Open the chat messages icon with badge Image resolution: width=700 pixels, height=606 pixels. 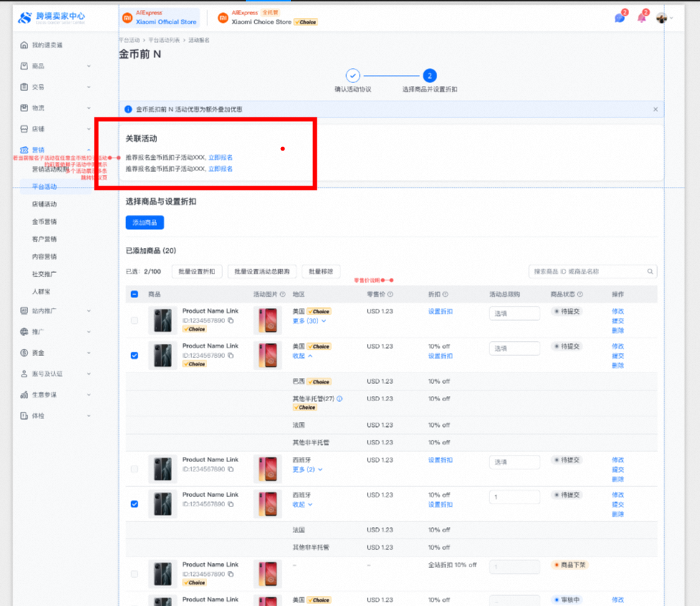[619, 18]
